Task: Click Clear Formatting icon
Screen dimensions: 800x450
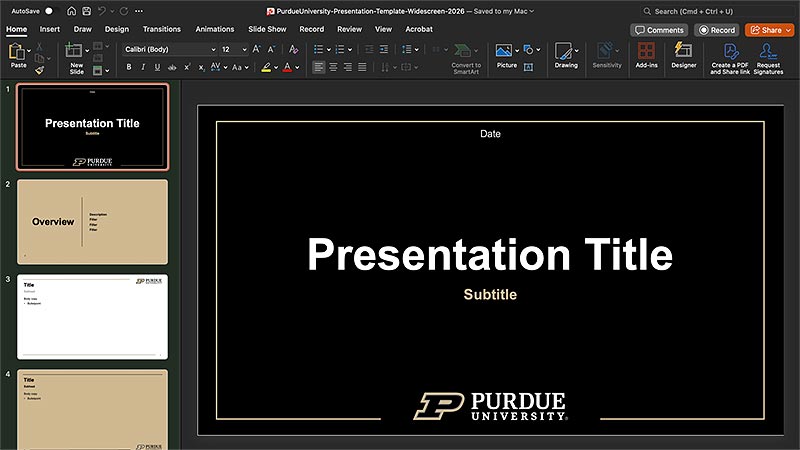Action: click(x=293, y=49)
